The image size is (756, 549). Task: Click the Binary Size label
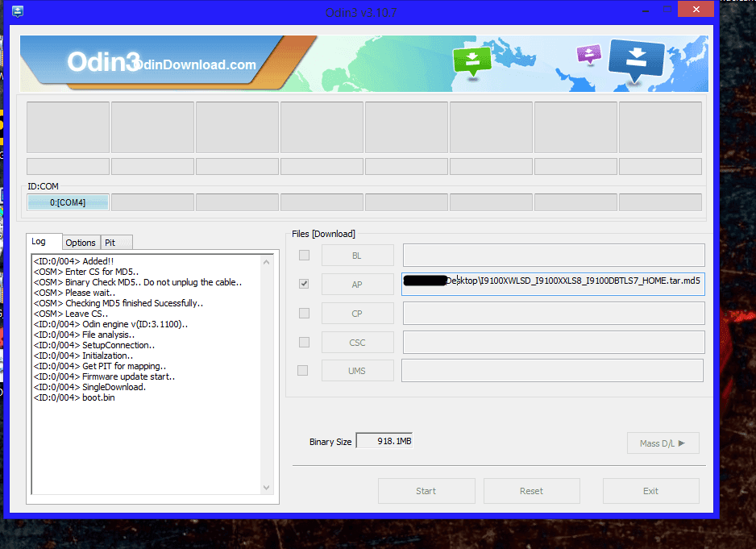pyautogui.click(x=330, y=442)
